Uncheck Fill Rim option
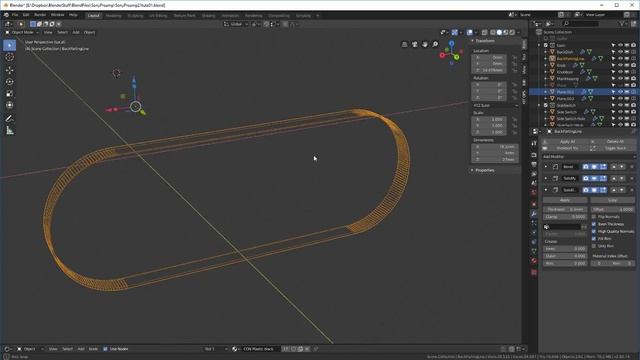The image size is (640, 360). coord(594,239)
